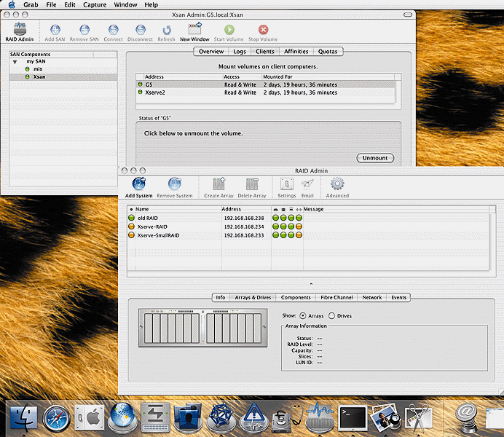The image size is (504, 437).
Task: Sort RAID list by Address column
Action: 246,209
